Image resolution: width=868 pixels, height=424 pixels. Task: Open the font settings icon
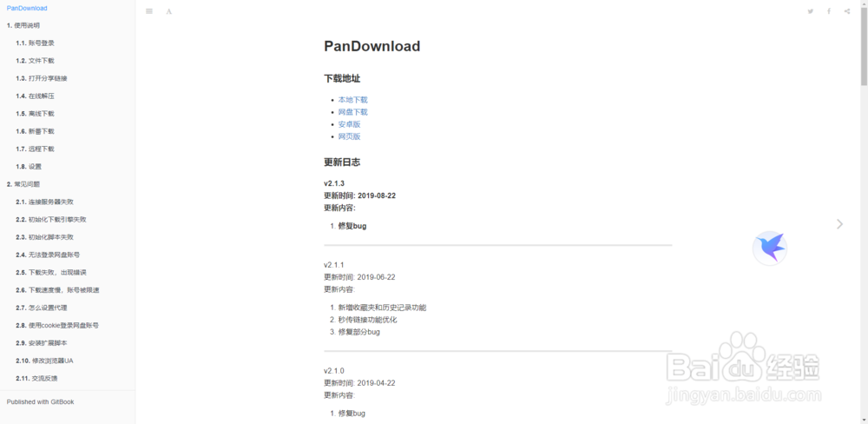pos(169,11)
